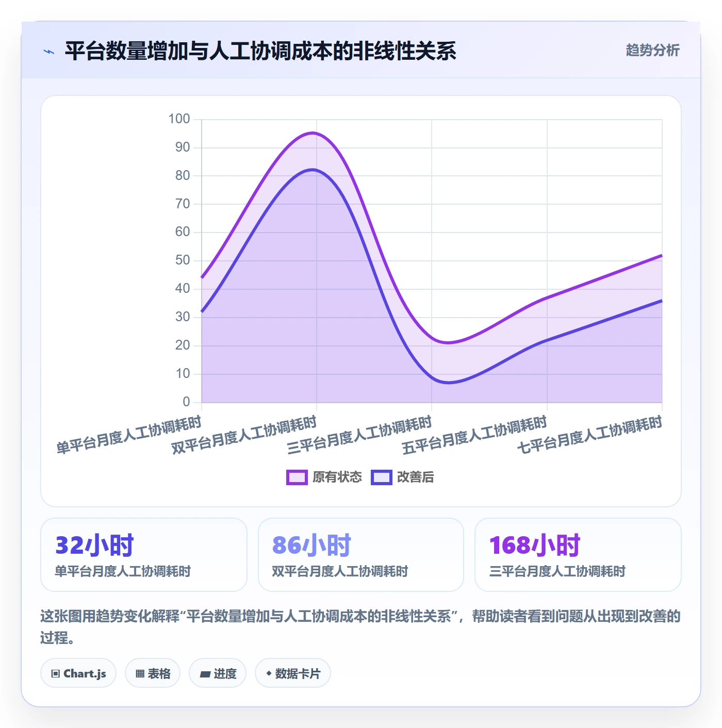
Task: Toggle the 改善后 legend swatch
Action: (x=382, y=477)
